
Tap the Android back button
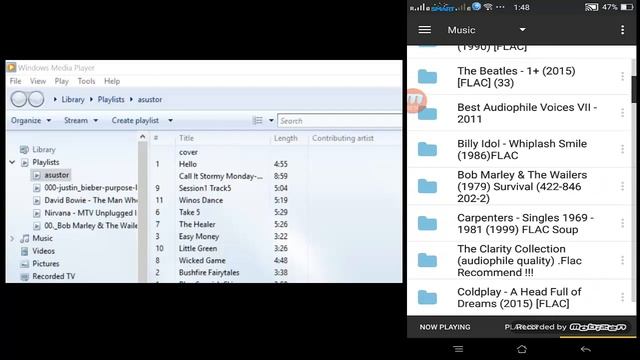pyautogui.click(x=586, y=349)
